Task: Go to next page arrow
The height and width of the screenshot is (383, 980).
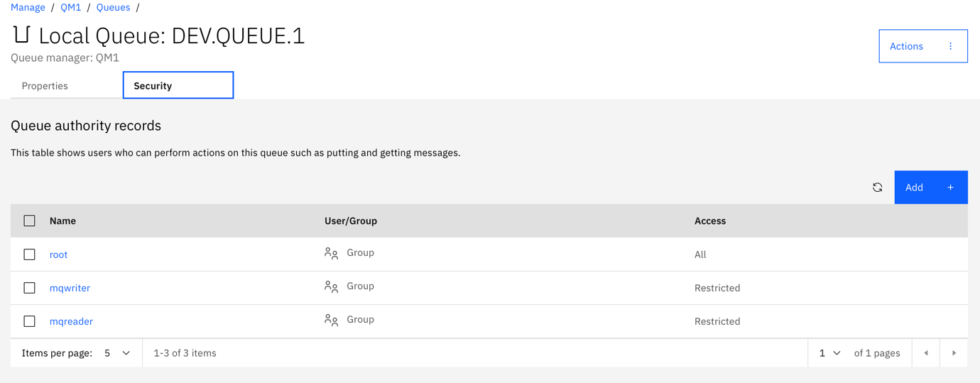Action: point(954,353)
